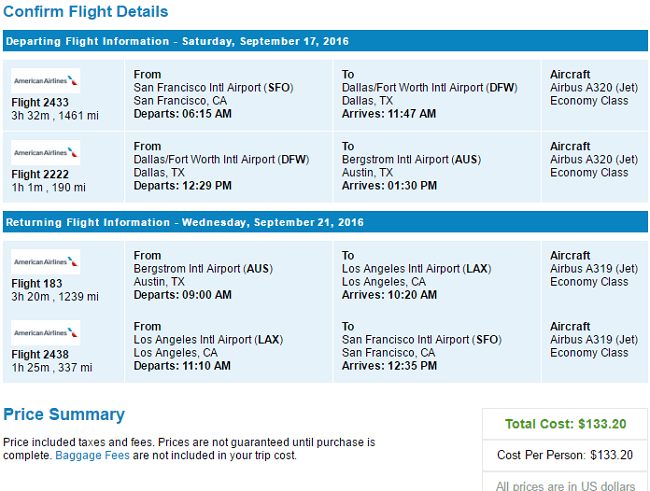Select the Total Cost $133.20 box
650x491 pixels.
pos(565,424)
